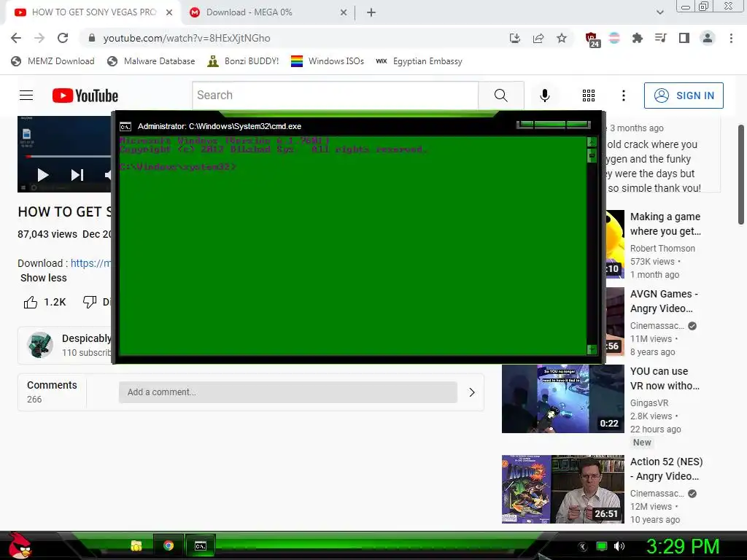Open the Angry Birds start button
This screenshot has width=747, height=560.
pos(20,545)
